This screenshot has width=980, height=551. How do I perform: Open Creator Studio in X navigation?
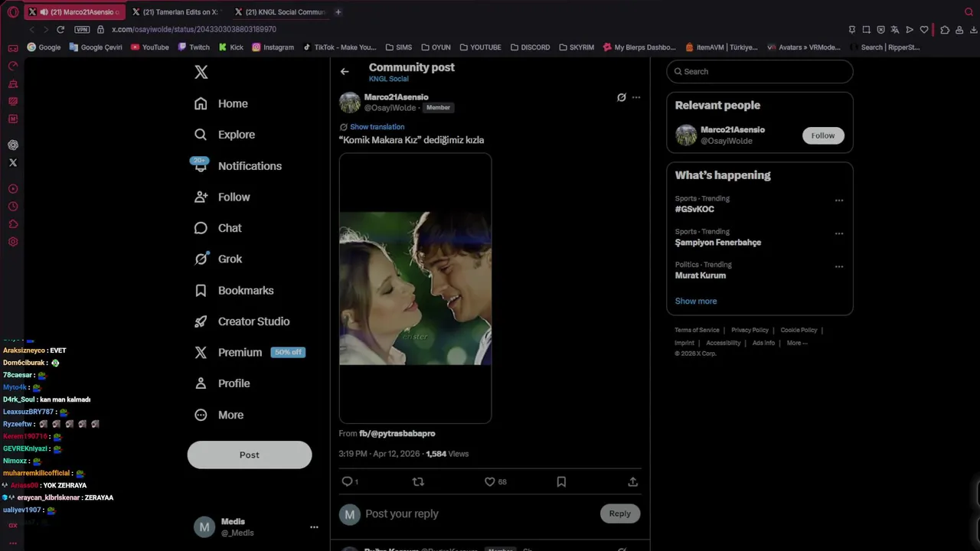tap(242, 321)
